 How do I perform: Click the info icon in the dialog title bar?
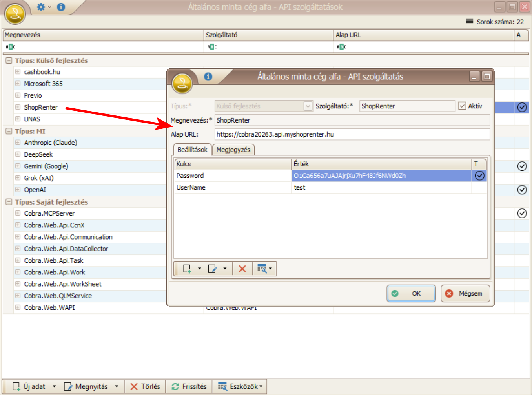(208, 77)
